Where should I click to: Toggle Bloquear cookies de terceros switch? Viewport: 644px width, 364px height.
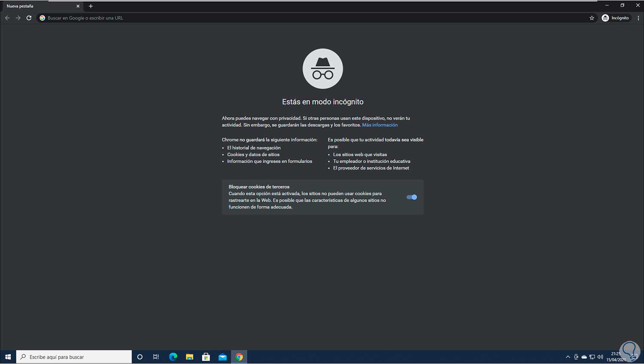pyautogui.click(x=412, y=197)
